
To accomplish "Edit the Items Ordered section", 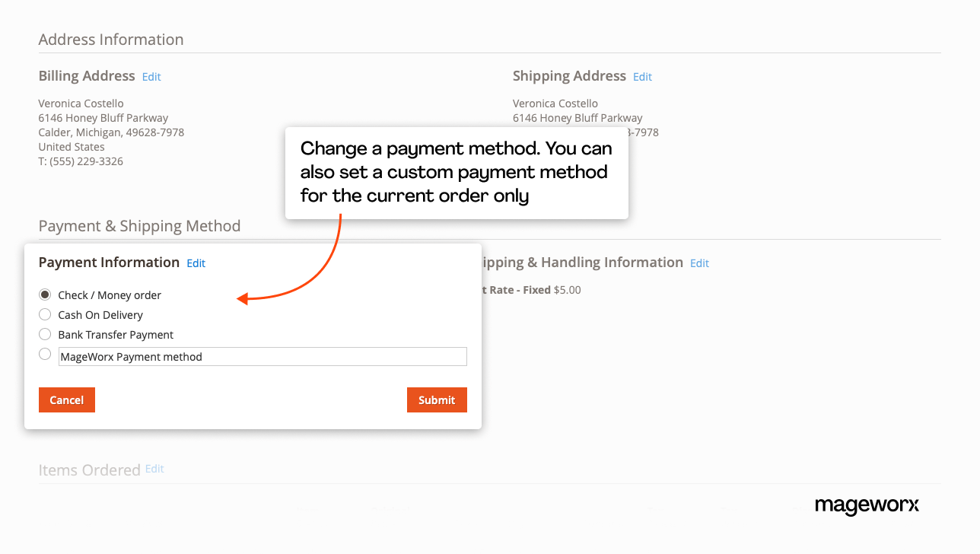I will click(x=154, y=469).
